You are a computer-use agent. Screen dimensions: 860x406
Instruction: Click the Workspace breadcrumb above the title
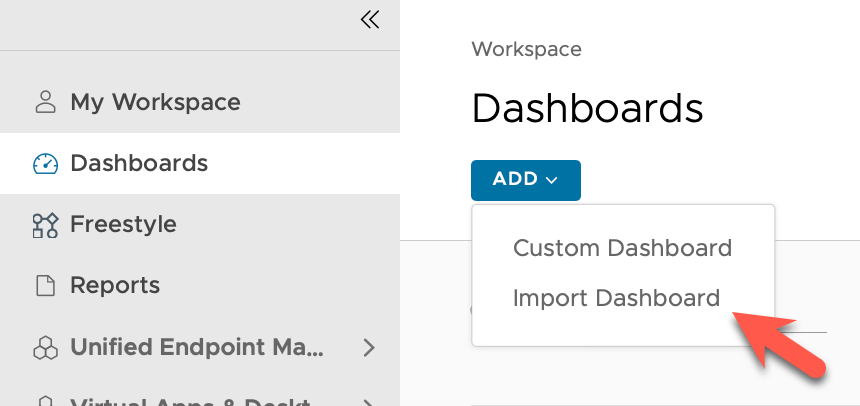point(526,49)
